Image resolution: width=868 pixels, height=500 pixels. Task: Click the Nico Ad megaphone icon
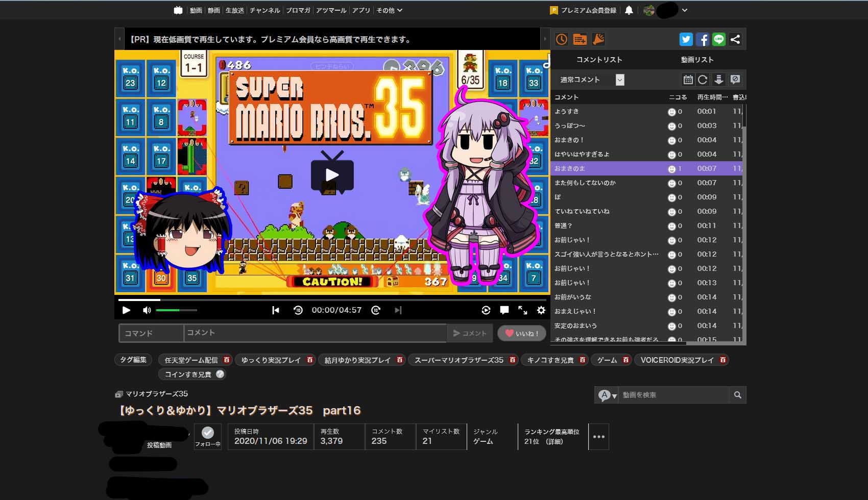click(x=598, y=39)
